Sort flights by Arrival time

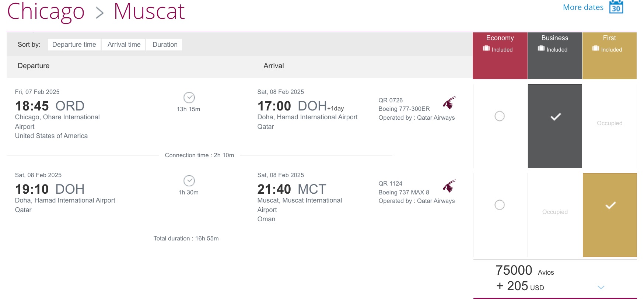click(x=124, y=44)
